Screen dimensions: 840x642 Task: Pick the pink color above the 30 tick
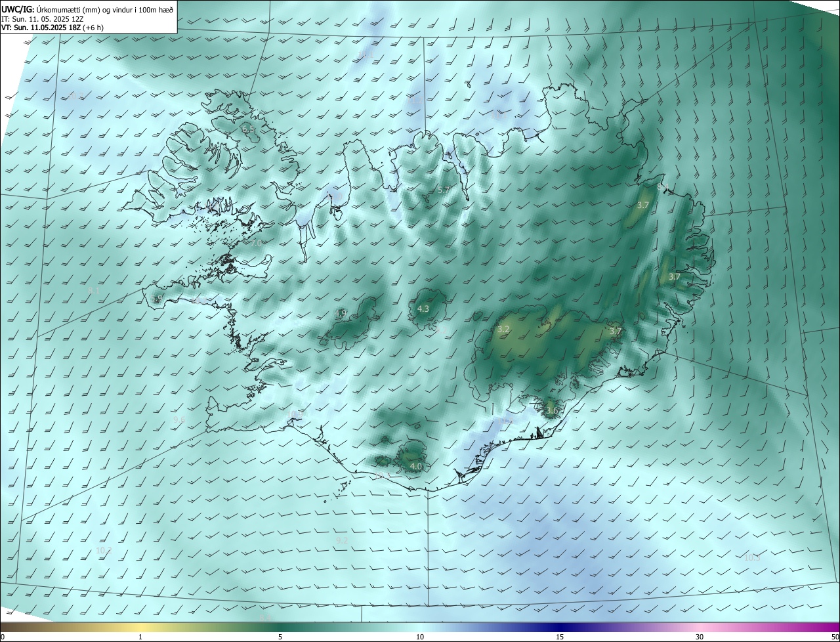(x=700, y=627)
